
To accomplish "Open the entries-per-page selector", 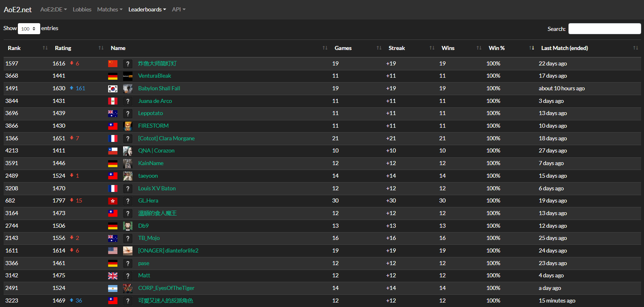I will [x=29, y=28].
